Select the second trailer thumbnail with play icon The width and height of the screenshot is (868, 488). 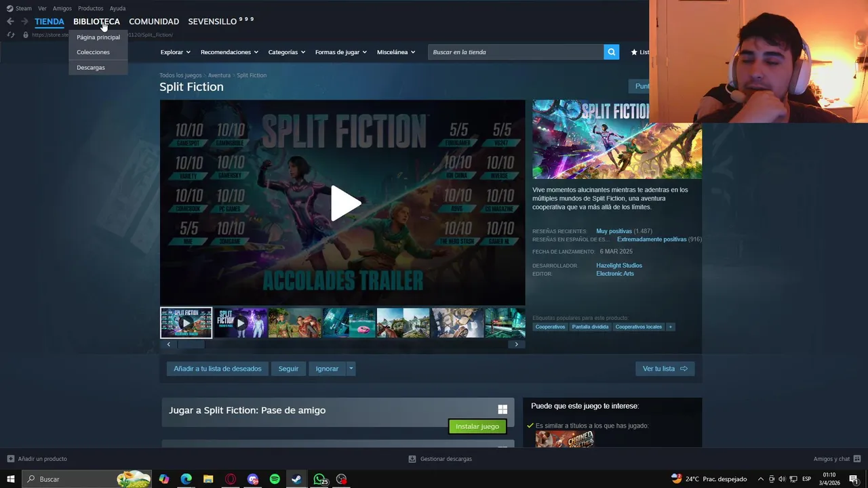tap(241, 323)
